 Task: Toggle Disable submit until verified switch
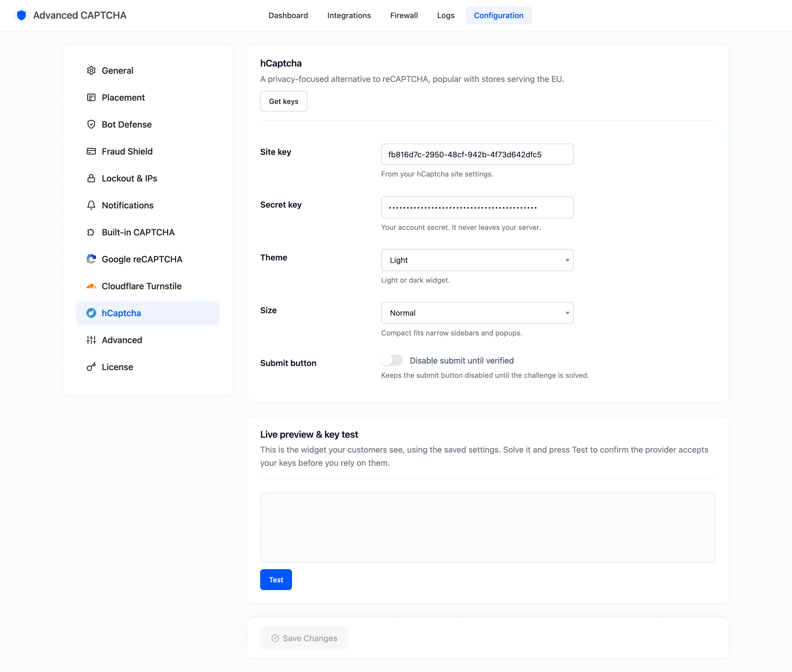[392, 360]
